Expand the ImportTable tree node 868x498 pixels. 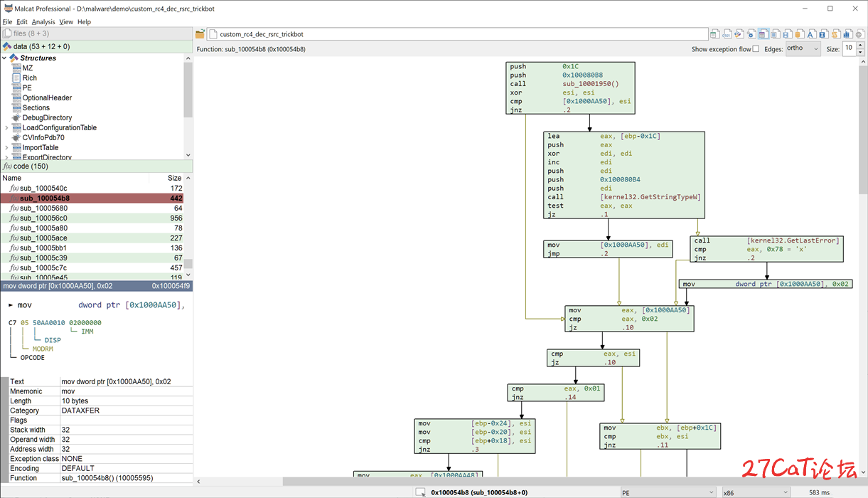click(x=6, y=148)
